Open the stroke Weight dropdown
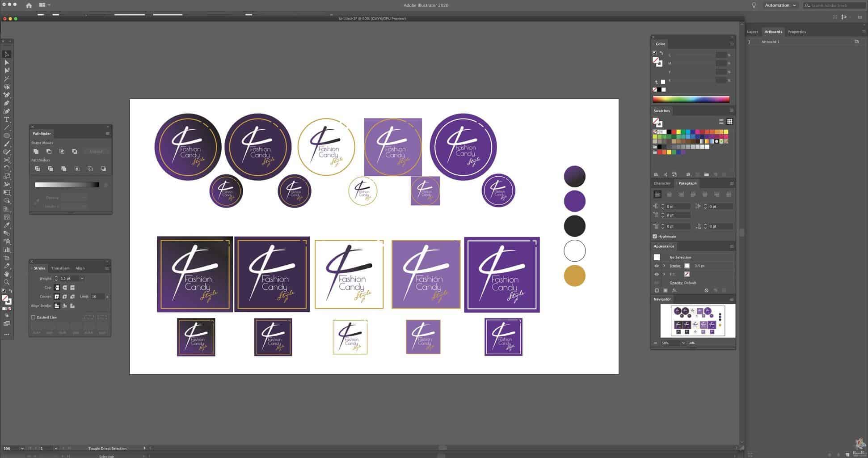The width and height of the screenshot is (868, 458). [82, 279]
